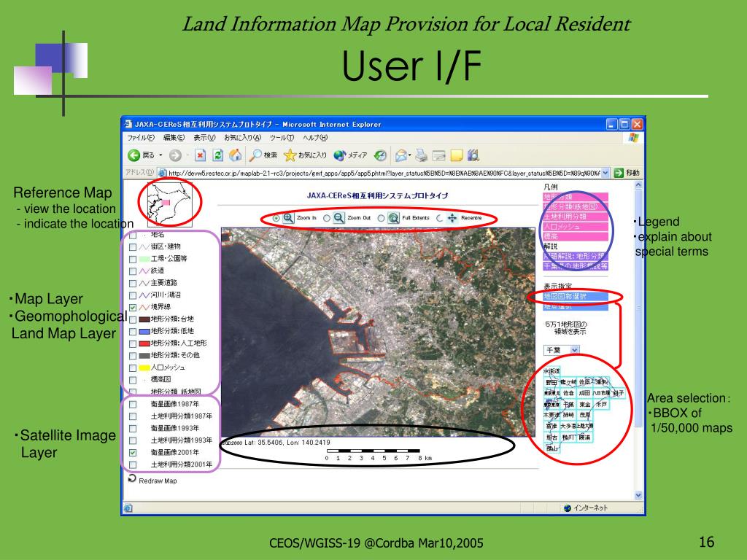Click the reference map thumbnail of Chiba
The height and width of the screenshot is (560, 747).
169,205
